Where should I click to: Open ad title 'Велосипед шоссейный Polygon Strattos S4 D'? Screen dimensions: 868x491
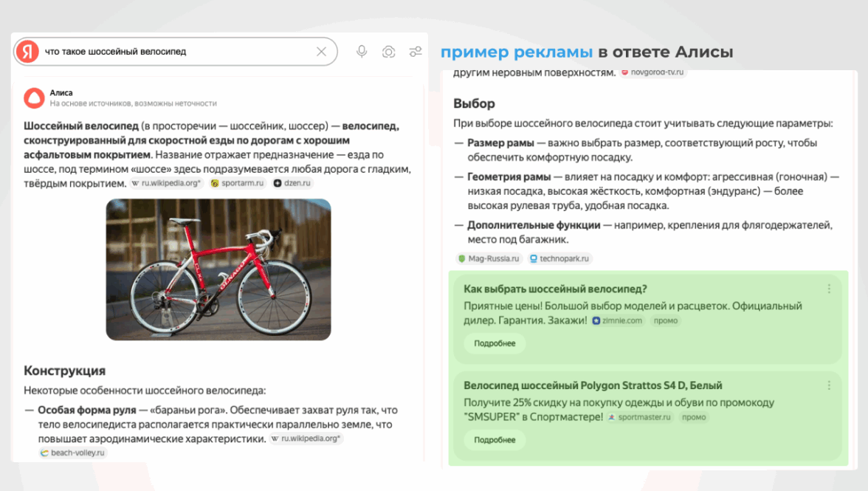pyautogui.click(x=593, y=385)
